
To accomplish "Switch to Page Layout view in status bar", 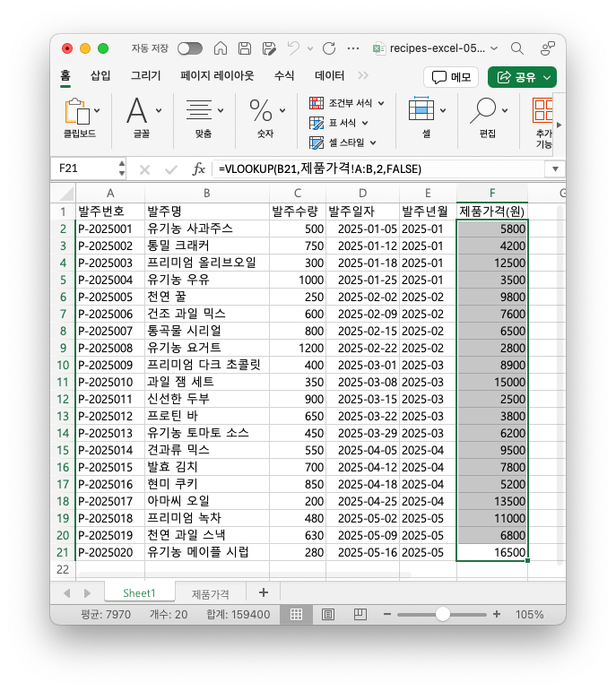I will 328,615.
